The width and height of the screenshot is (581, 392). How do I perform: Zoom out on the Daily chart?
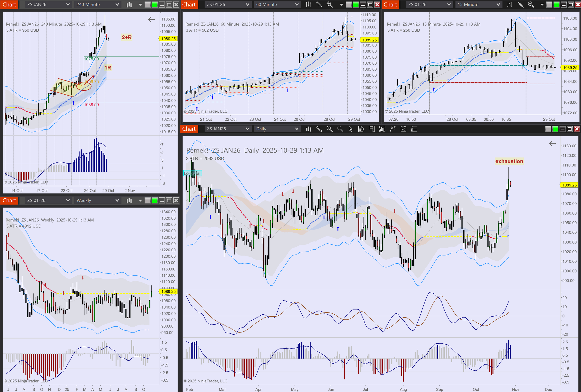coord(340,129)
